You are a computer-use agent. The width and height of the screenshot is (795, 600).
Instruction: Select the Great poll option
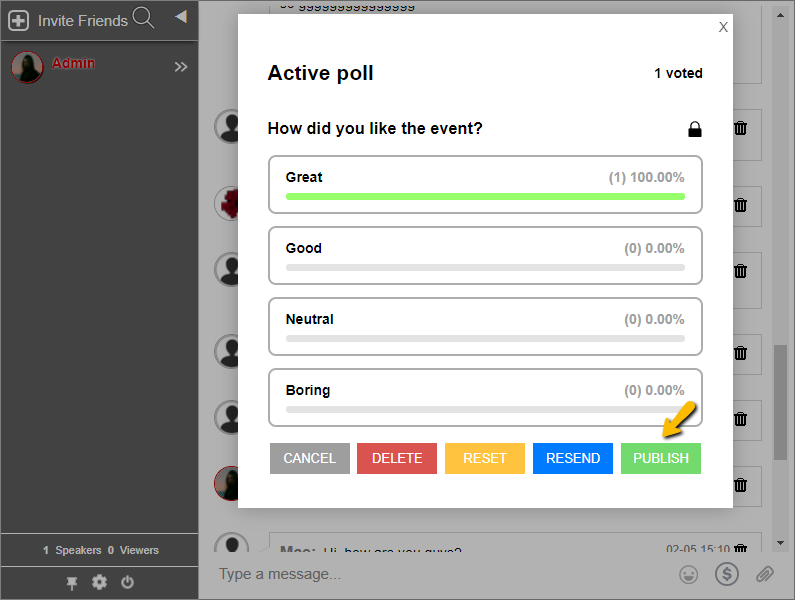[485, 184]
